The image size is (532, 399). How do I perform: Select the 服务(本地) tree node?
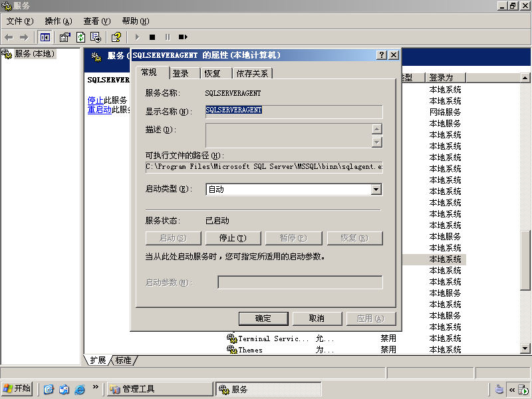coord(35,54)
